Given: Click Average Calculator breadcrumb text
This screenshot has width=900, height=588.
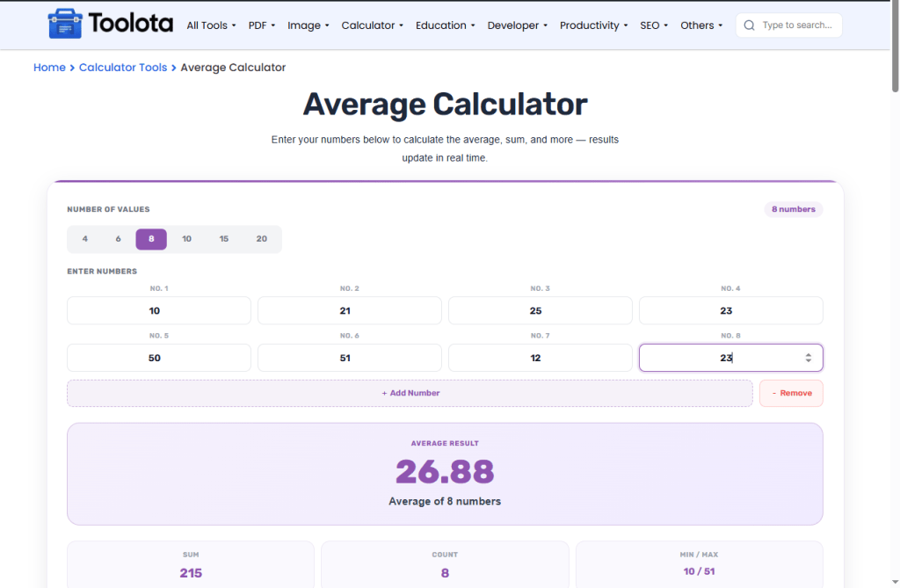Looking at the screenshot, I should click(233, 67).
